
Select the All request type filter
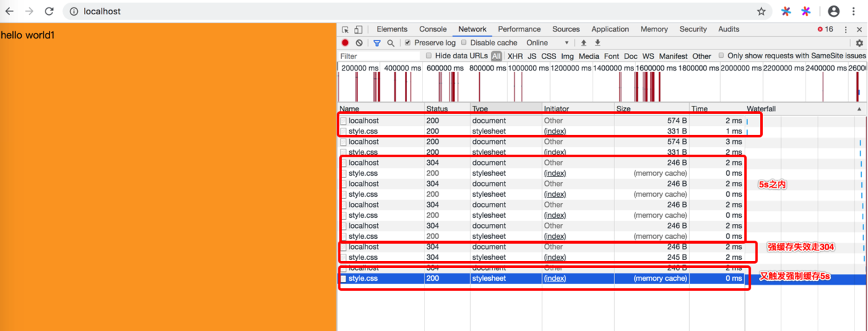point(496,56)
